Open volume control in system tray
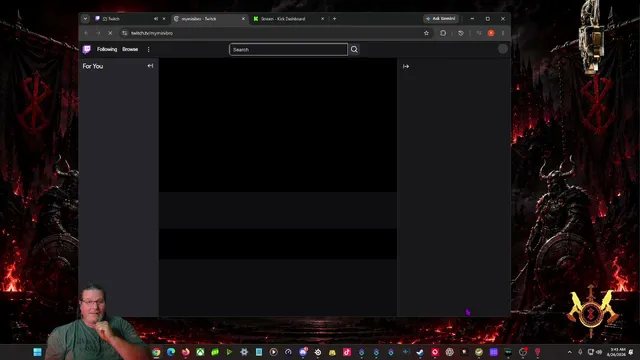The width and height of the screenshot is (640, 360). pyautogui.click(x=599, y=352)
